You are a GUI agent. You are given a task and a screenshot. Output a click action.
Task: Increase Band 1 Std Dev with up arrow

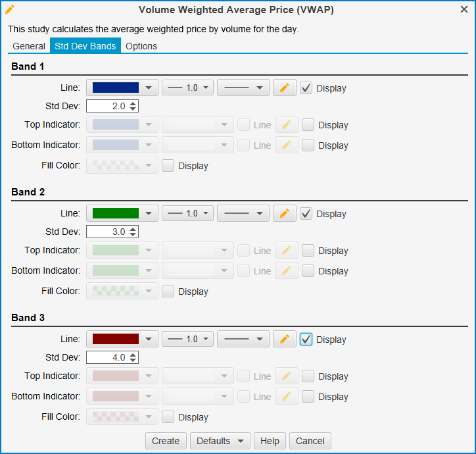pyautogui.click(x=133, y=103)
